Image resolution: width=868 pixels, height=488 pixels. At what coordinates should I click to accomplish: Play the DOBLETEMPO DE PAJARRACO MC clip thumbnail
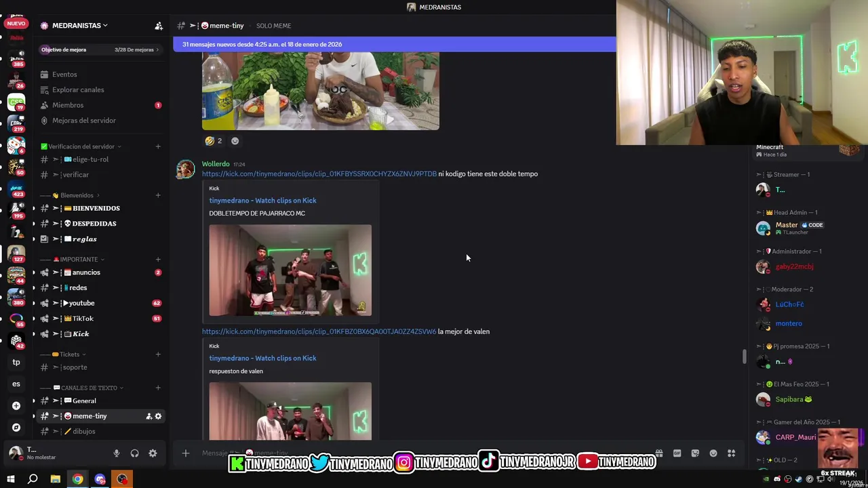pos(290,270)
